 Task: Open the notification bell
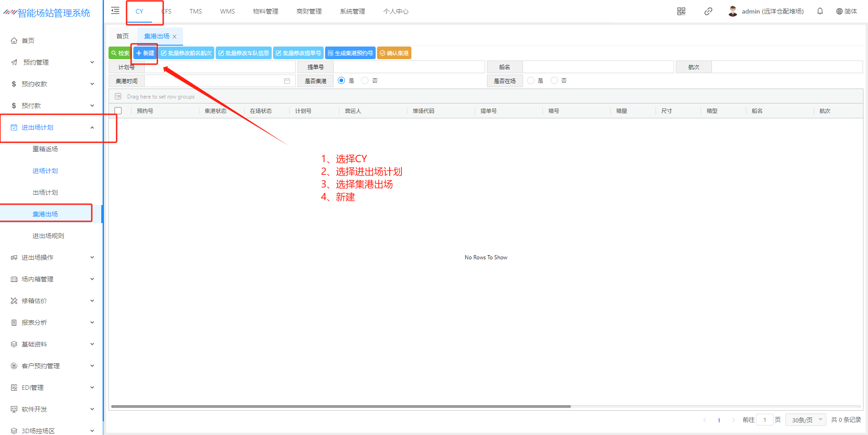click(x=820, y=11)
